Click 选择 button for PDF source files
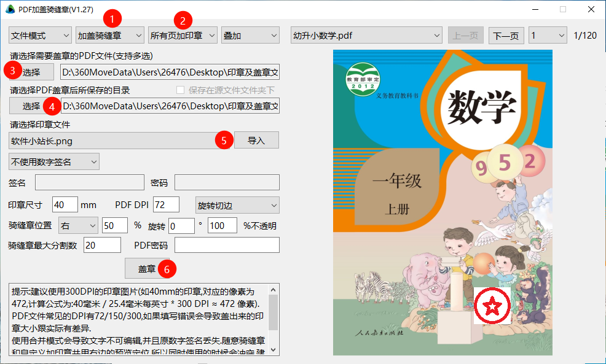 31,72
